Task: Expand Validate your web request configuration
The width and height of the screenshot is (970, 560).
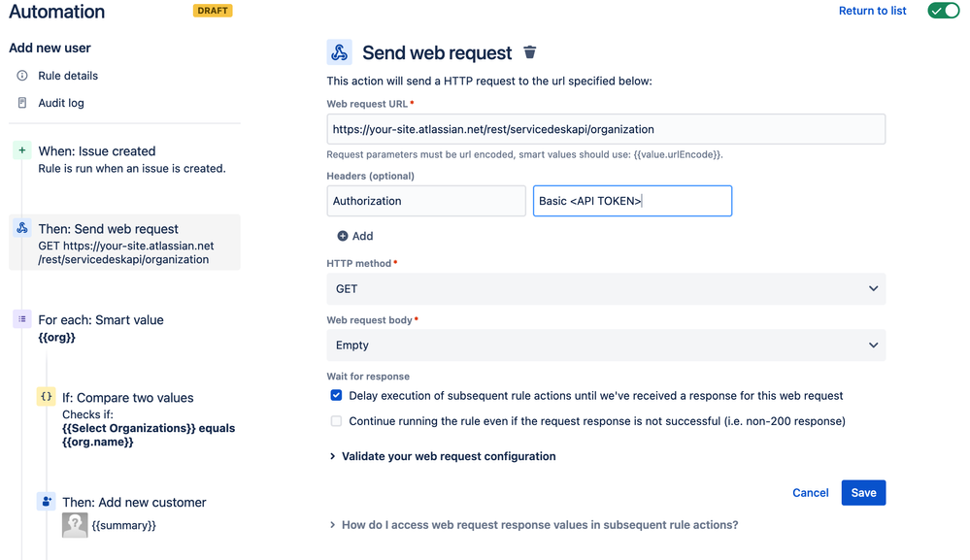Action: point(443,456)
